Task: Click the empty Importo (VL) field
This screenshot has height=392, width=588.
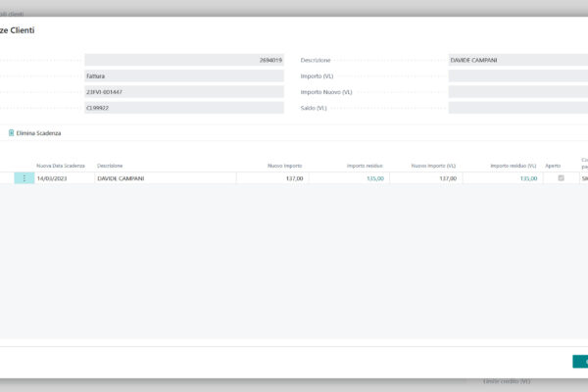Action: click(518, 75)
